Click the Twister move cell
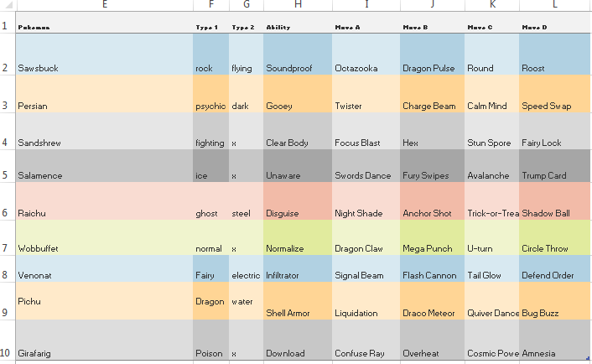The height and width of the screenshot is (364, 592). [366, 94]
